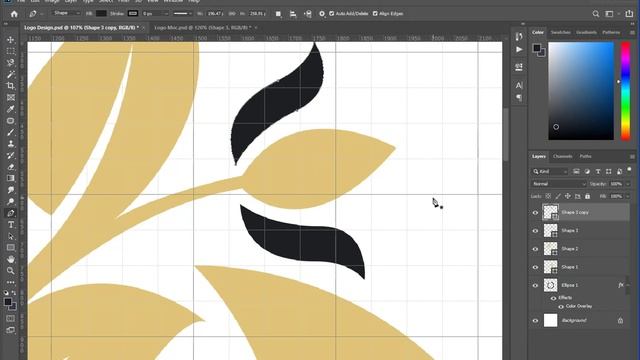Viewport: 640px width, 360px height.
Task: Open the workspace switcher icon
Action: (x=609, y=14)
